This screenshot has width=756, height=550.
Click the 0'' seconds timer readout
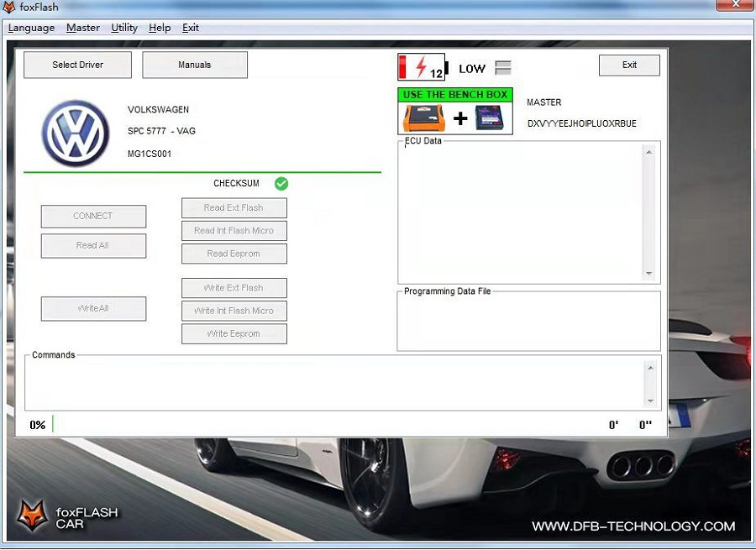[645, 425]
